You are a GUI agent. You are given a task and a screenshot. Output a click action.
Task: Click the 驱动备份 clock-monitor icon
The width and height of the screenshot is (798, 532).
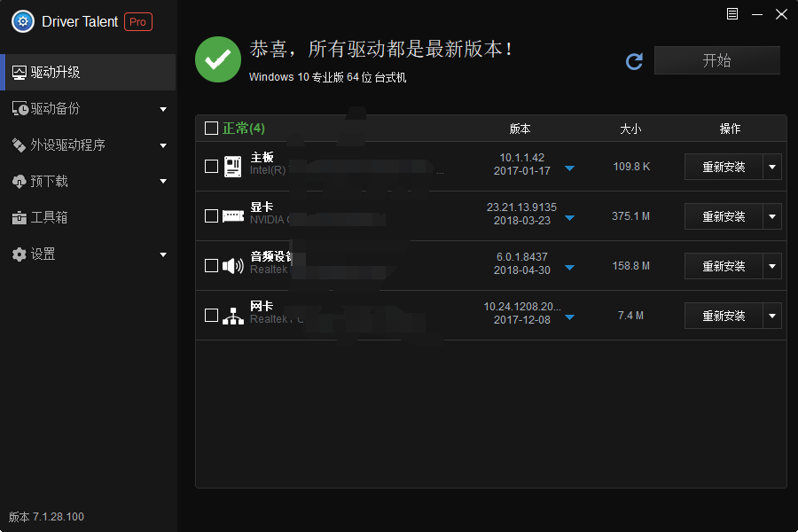click(20, 108)
